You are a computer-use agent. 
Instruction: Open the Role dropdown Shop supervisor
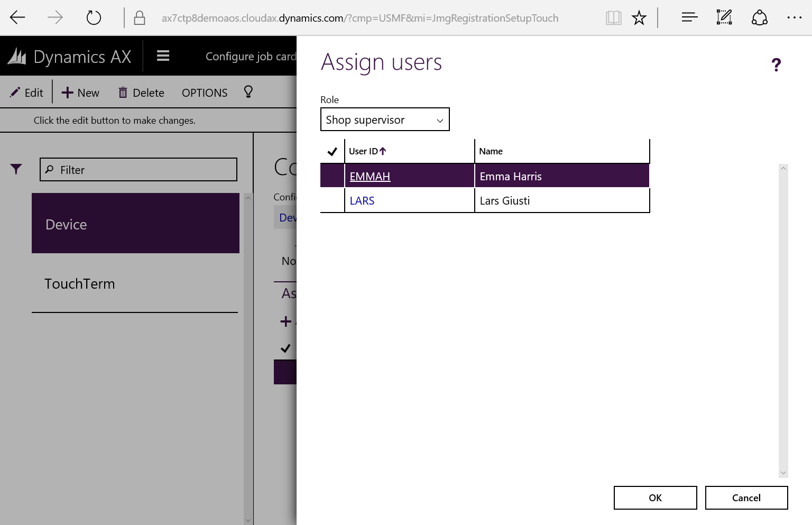(385, 119)
